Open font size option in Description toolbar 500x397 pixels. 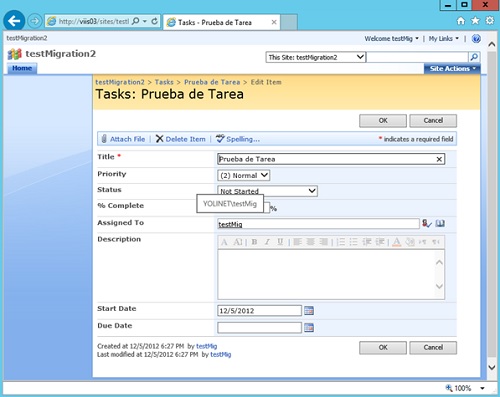coord(238,242)
